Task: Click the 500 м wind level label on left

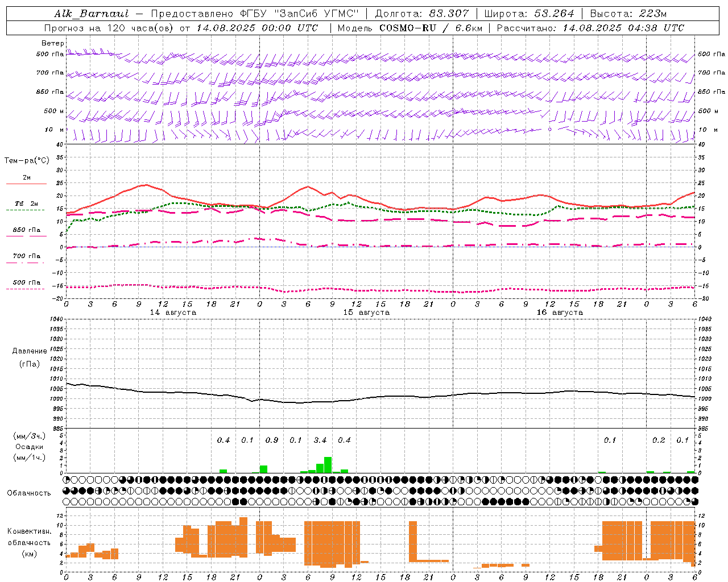Action: pos(54,111)
